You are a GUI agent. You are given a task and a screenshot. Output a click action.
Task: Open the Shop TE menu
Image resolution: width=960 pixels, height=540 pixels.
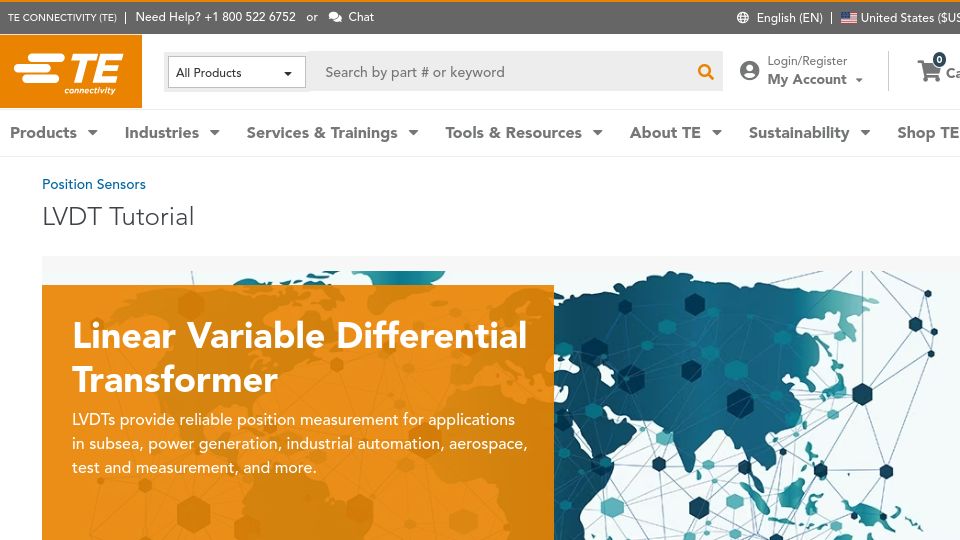[x=928, y=133]
